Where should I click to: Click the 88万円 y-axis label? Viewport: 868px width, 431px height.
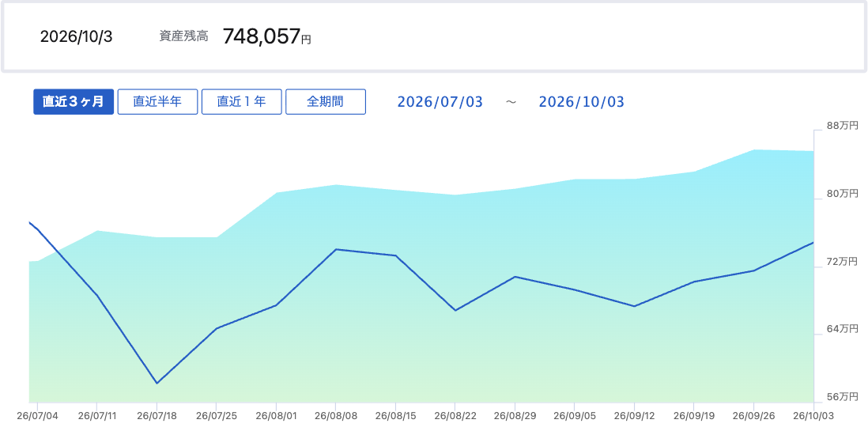(x=842, y=126)
